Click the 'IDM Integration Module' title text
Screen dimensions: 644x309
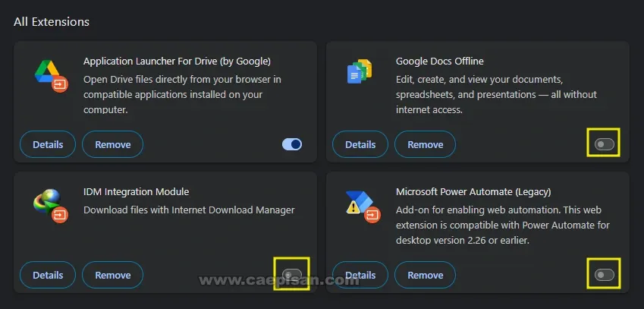click(x=136, y=191)
